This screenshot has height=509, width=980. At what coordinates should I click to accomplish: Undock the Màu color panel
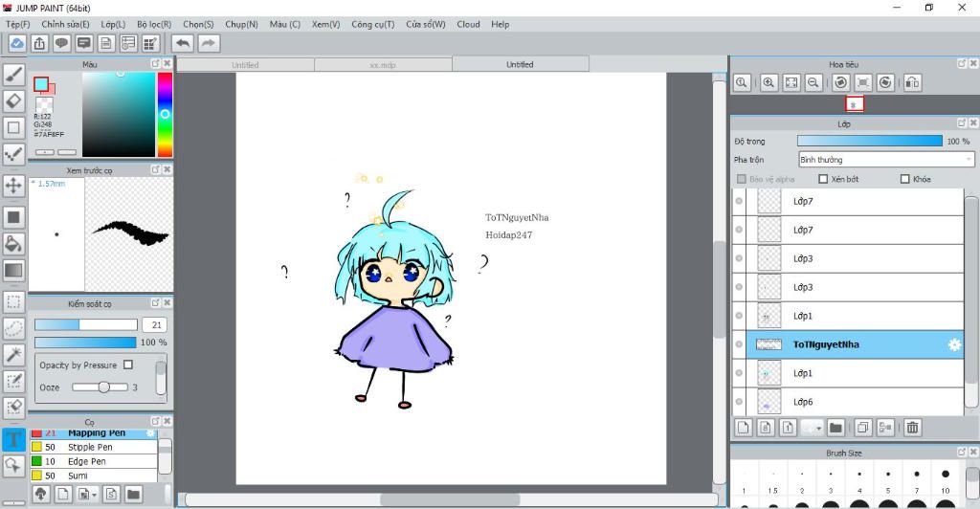[x=156, y=64]
